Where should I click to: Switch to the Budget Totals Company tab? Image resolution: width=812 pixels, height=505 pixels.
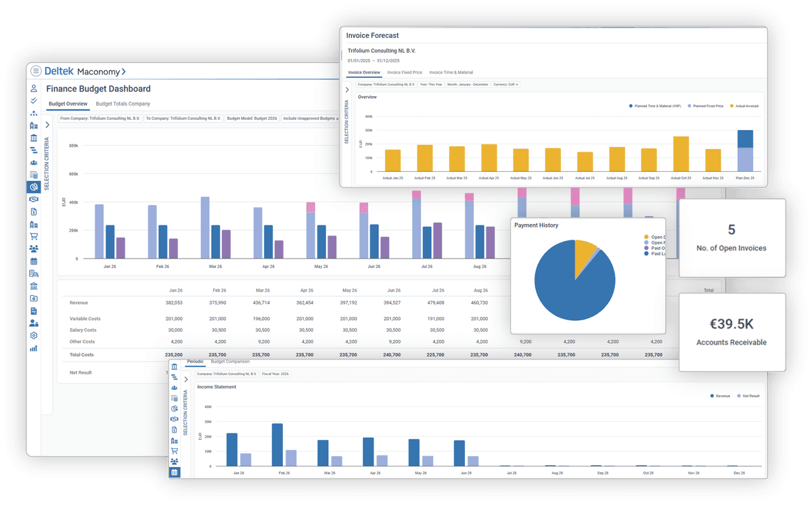click(x=123, y=104)
